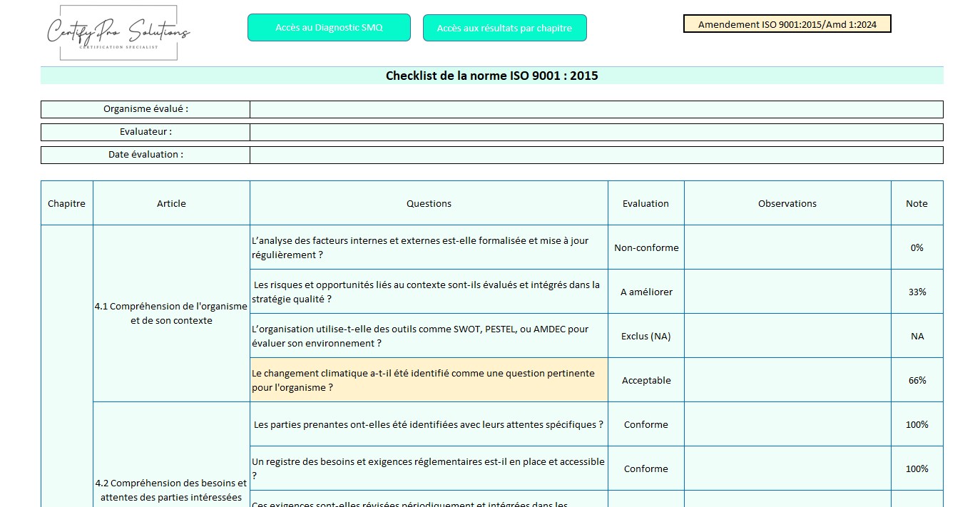This screenshot has width=980, height=507.
Task: Select the 4.2 Compréhension des besoins article cell
Action: [x=171, y=455]
